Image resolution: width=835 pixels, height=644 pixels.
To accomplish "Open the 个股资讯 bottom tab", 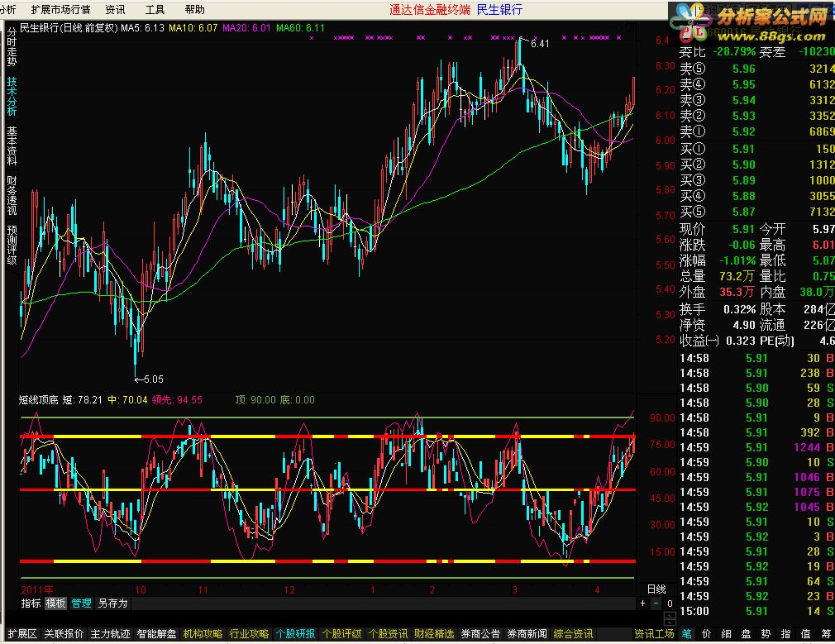I will pyautogui.click(x=389, y=634).
